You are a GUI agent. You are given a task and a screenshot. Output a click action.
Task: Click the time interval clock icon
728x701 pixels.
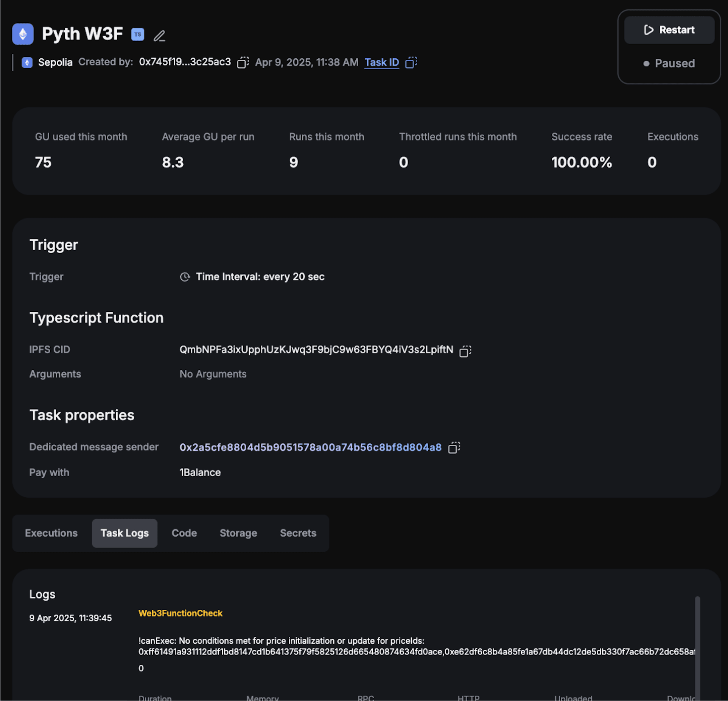click(185, 277)
